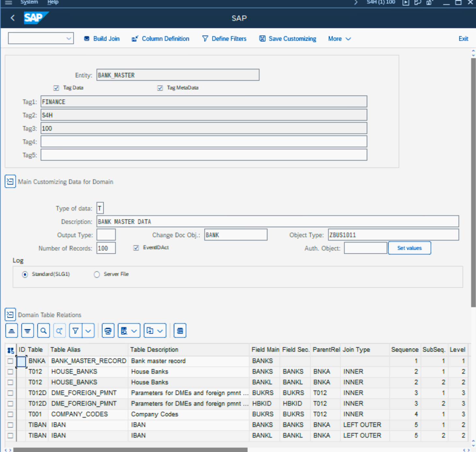Viewport: 476px width, 452px height.
Task: Expand the More menu in toolbar
Action: pos(339,38)
